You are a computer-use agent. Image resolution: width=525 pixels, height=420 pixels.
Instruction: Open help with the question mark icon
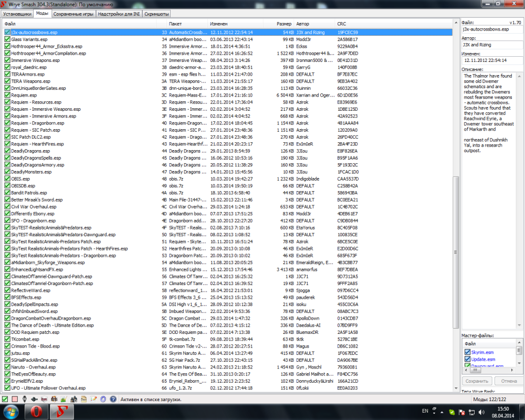pyautogui.click(x=113, y=399)
